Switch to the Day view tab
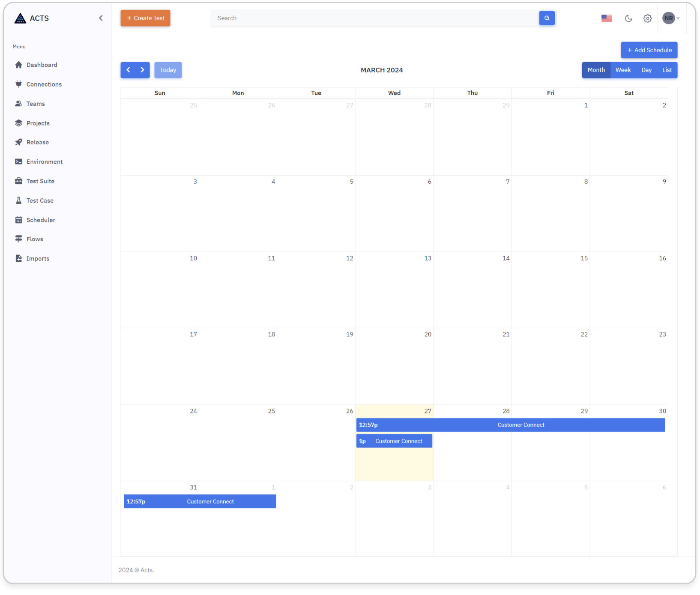 click(646, 70)
